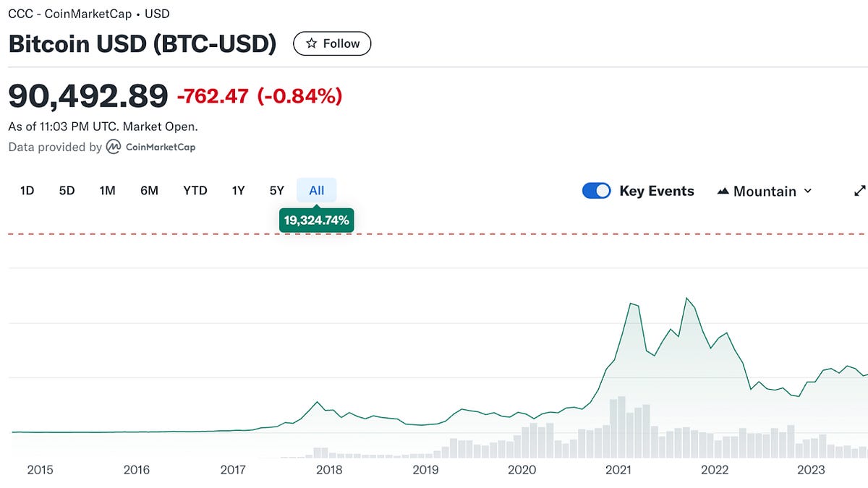Click the 1M time range option
The height and width of the screenshot is (488, 868).
click(107, 190)
